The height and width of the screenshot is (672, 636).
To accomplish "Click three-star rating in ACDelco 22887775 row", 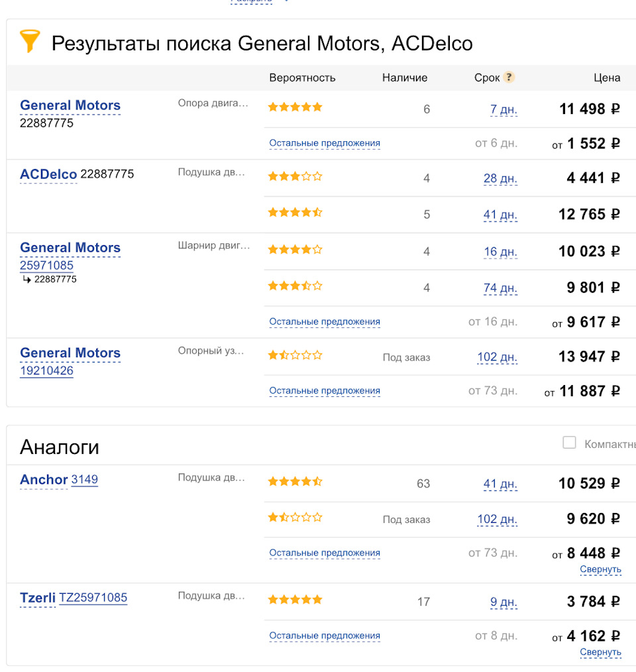I will click(295, 176).
